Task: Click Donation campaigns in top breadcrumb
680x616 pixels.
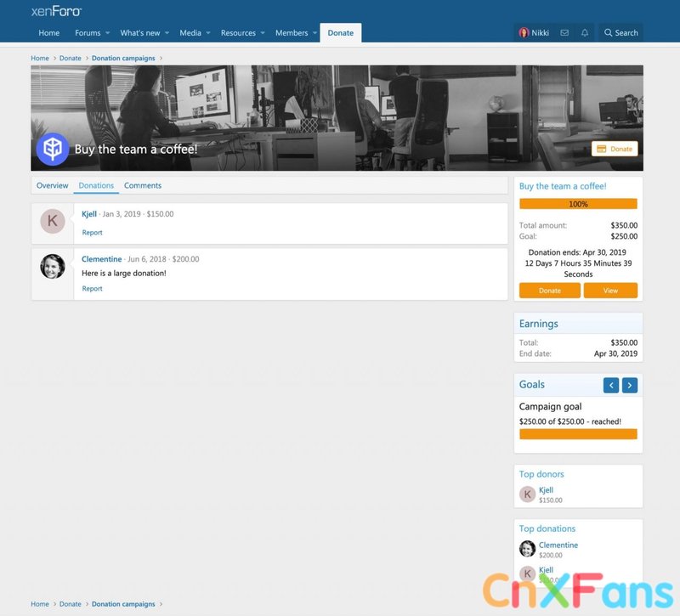Action: [x=123, y=58]
